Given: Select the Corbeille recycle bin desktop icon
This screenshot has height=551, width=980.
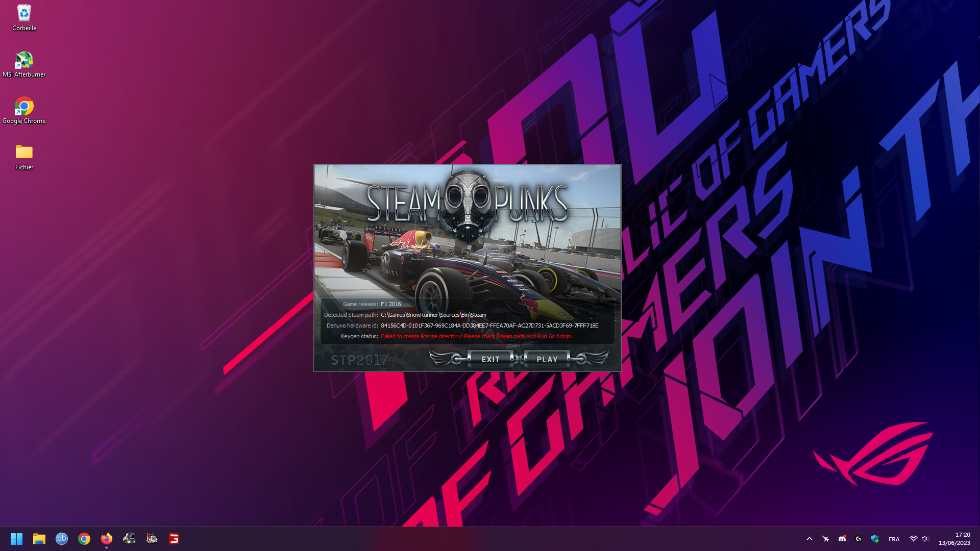Looking at the screenshot, I should [24, 18].
